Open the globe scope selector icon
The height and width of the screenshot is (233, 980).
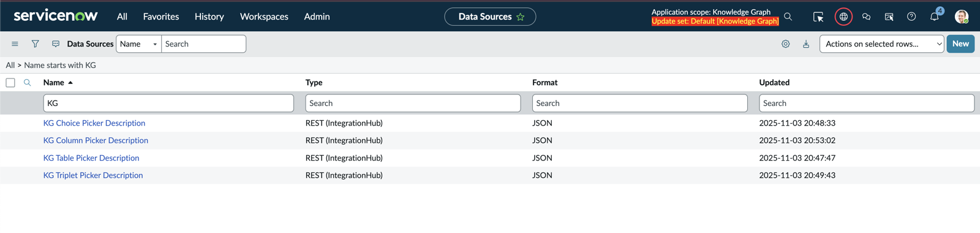[x=843, y=17]
